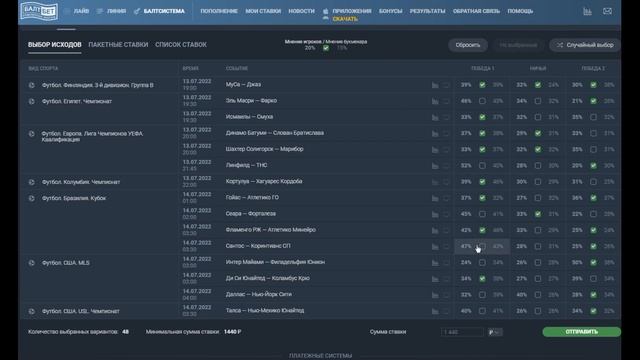Viewport: 640px width, 360px height.
Task: Check Ничья for Даллас – Нью-Йорк Сити
Action: pyautogui.click(x=538, y=295)
